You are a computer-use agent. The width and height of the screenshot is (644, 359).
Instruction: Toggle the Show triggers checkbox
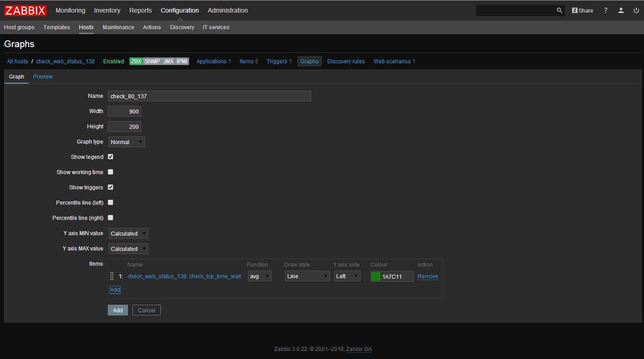tap(110, 187)
